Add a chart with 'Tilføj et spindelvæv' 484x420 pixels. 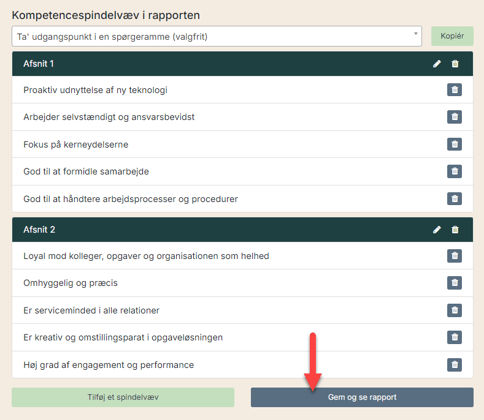pos(123,397)
